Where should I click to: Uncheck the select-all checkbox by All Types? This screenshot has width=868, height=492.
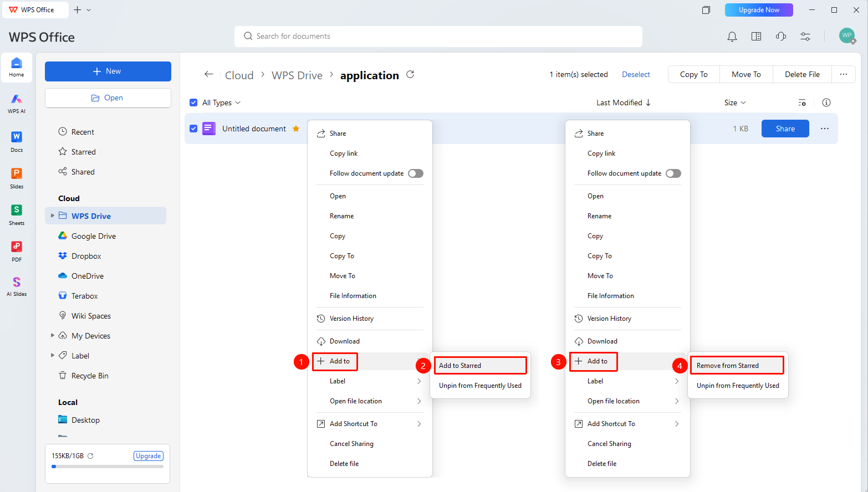click(193, 102)
